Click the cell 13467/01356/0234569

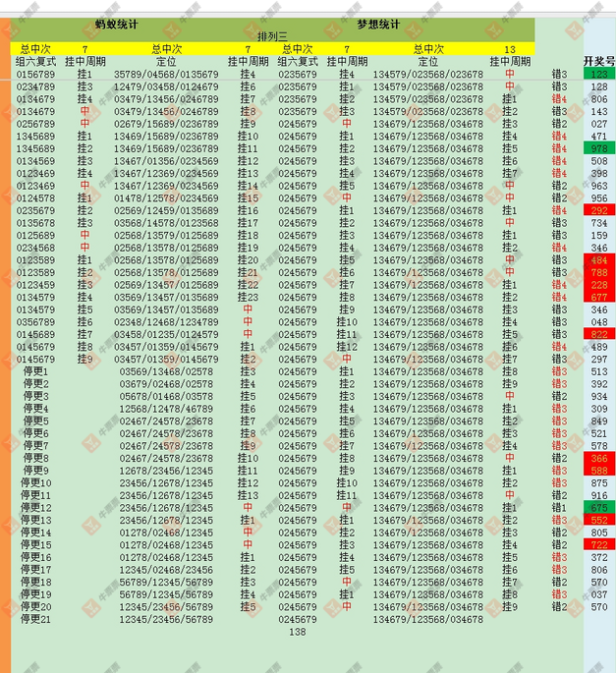tap(166, 161)
